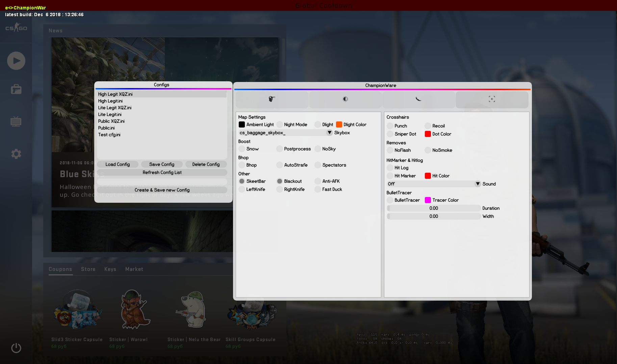Select Public.ini config

(x=162, y=128)
